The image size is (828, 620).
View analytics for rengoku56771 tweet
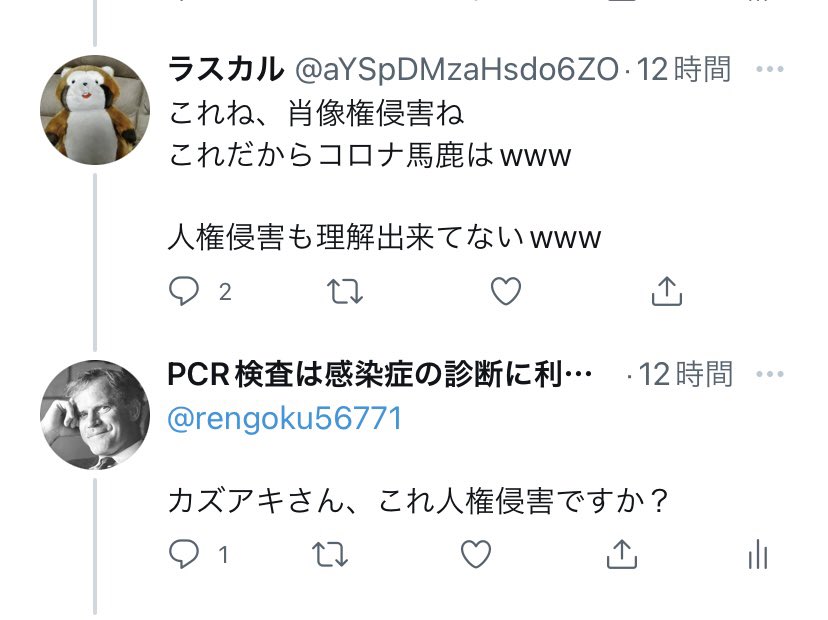758,554
